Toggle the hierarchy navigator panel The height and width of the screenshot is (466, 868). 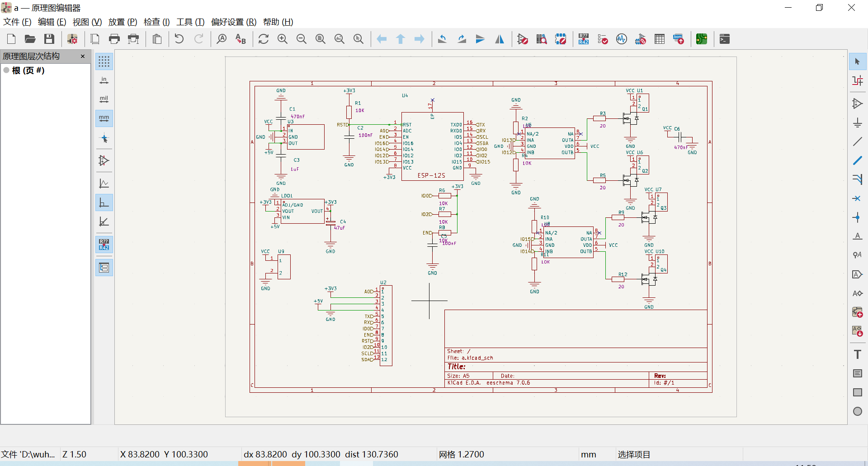pos(104,268)
